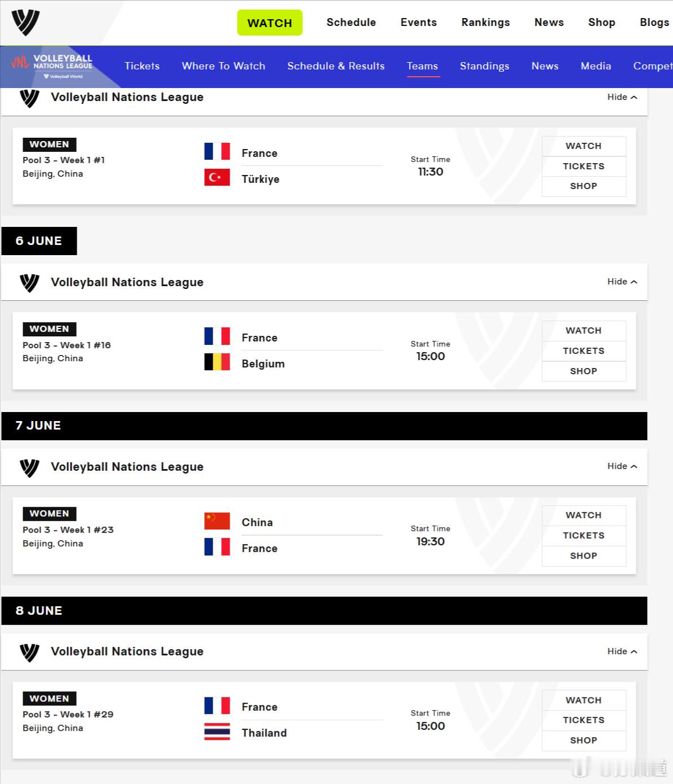Screen dimensions: 673x784
Task: Hide the topmost Volleyball Nations League section
Action: tap(622, 97)
